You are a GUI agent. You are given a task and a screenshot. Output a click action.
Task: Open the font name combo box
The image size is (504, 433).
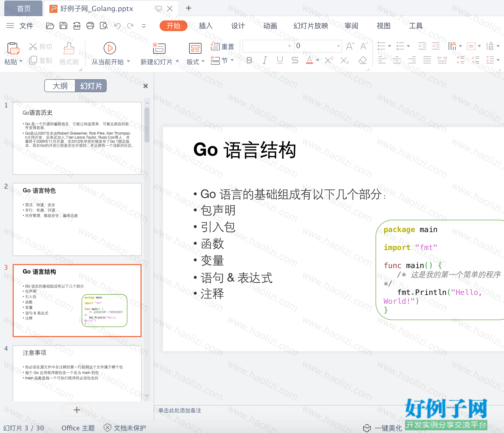[x=268, y=46]
